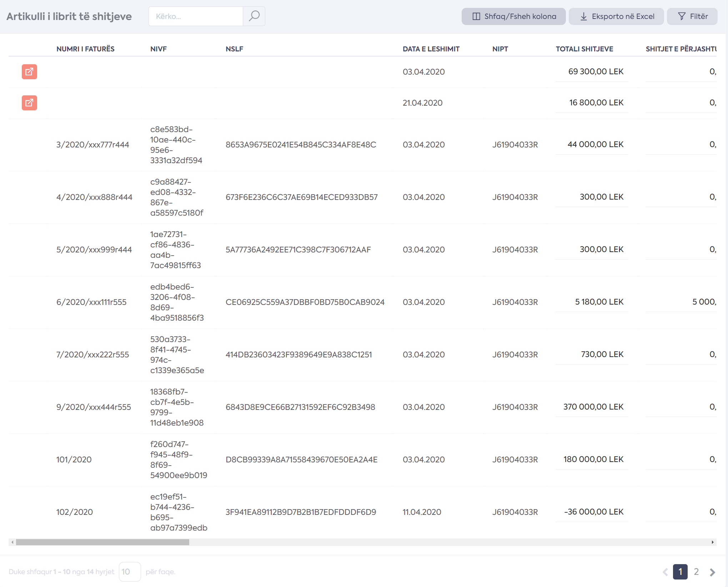The width and height of the screenshot is (728, 587).
Task: Sort by DATA E LESHIMIT column header
Action: point(431,49)
